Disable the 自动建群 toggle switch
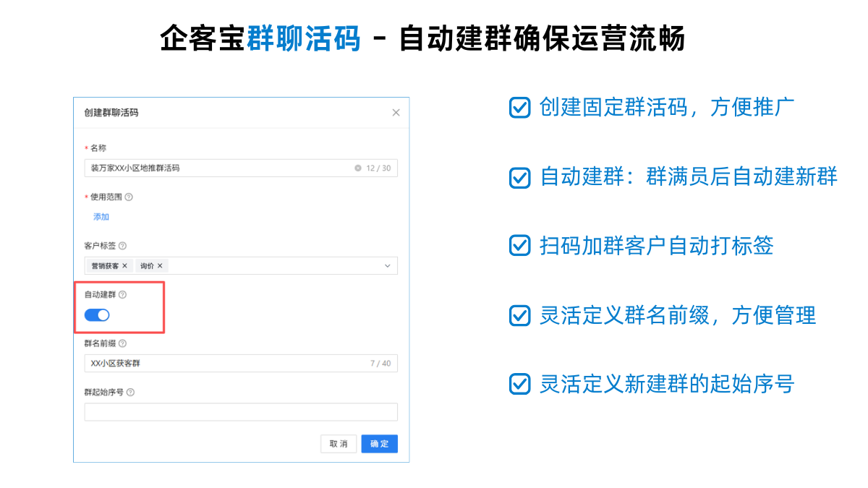Image resolution: width=868 pixels, height=488 pixels. (x=97, y=315)
